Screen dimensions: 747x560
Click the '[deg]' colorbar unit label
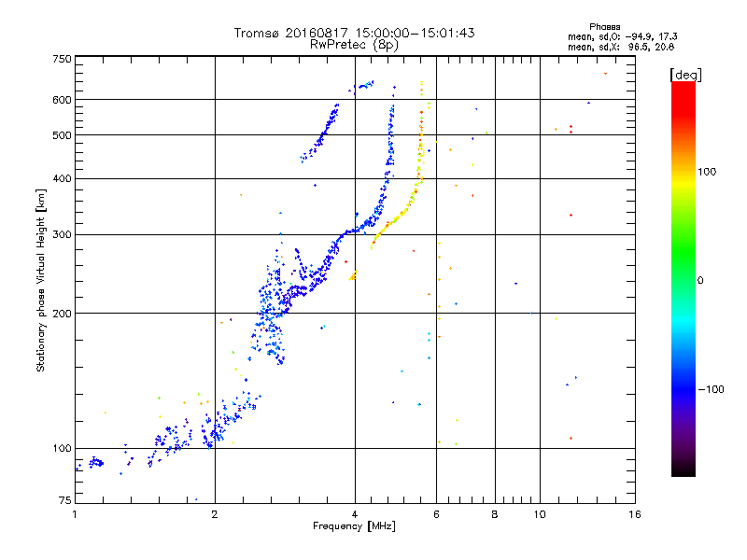pos(685,76)
